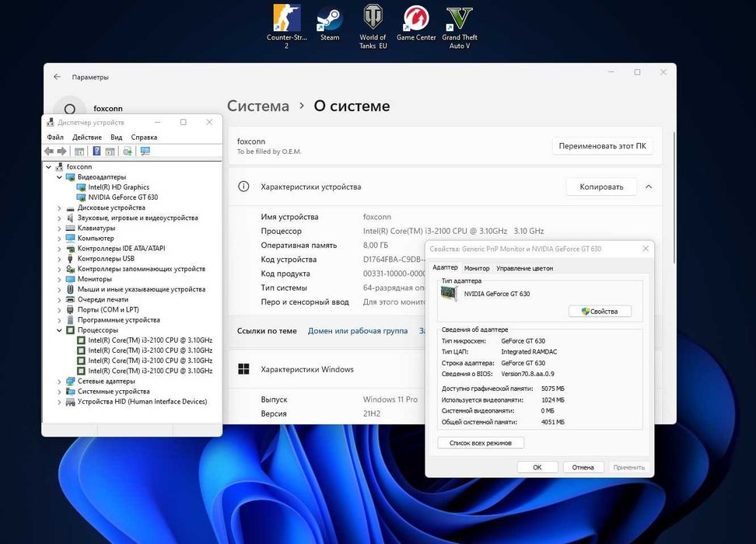
Task: Collapse the foxconn root tree node
Action: (49, 167)
